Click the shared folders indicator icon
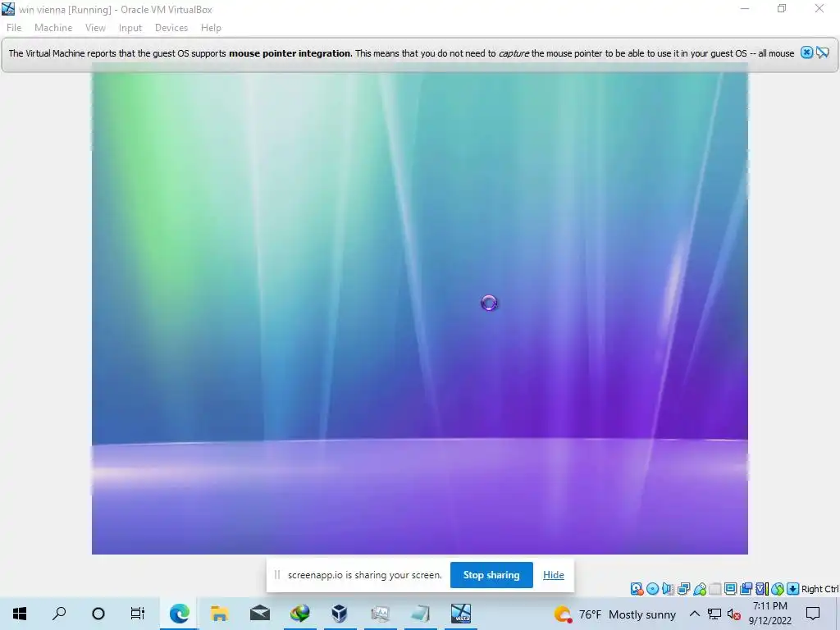 [715, 589]
